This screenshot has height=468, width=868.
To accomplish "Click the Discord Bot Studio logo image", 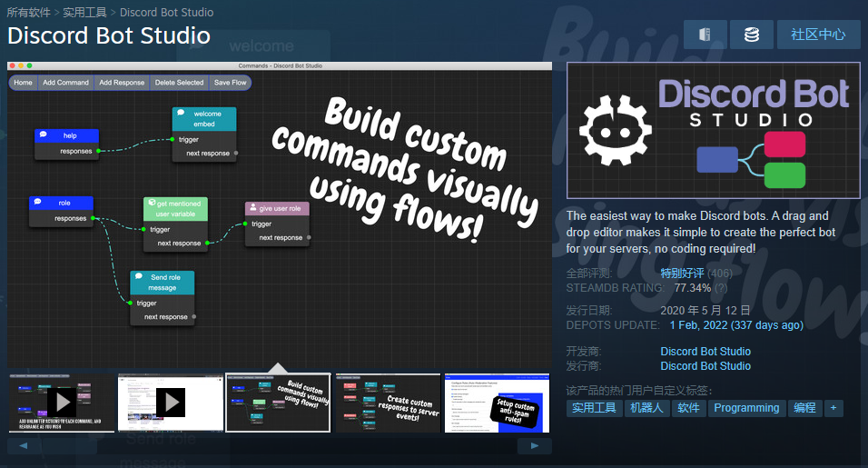I will click(714, 131).
